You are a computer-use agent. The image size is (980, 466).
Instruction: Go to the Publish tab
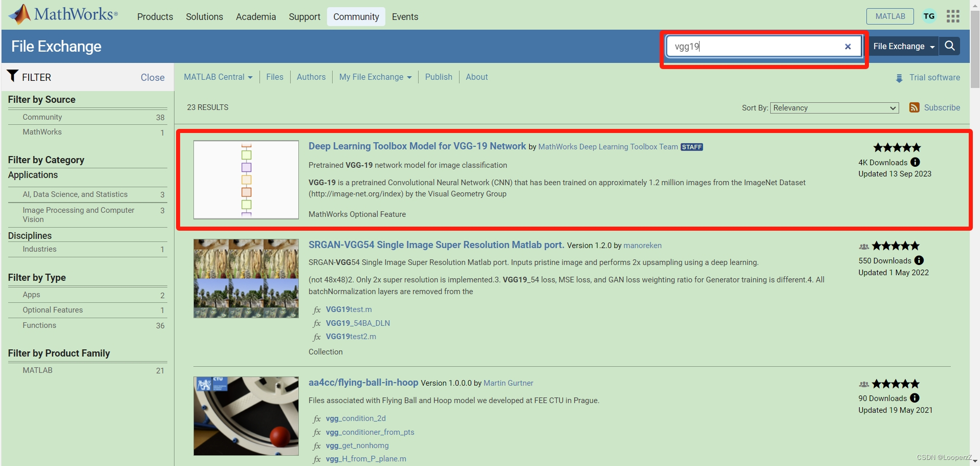(x=439, y=77)
